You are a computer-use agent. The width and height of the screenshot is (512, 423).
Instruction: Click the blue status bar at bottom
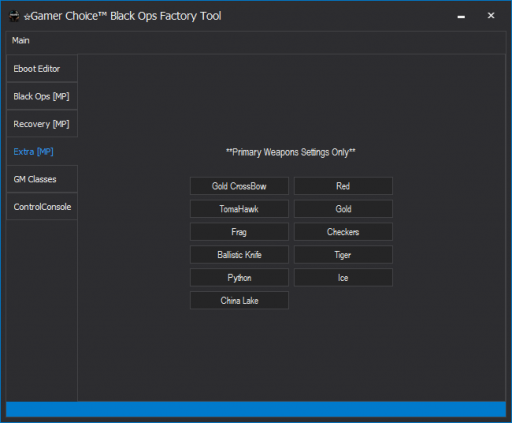pyautogui.click(x=256, y=409)
